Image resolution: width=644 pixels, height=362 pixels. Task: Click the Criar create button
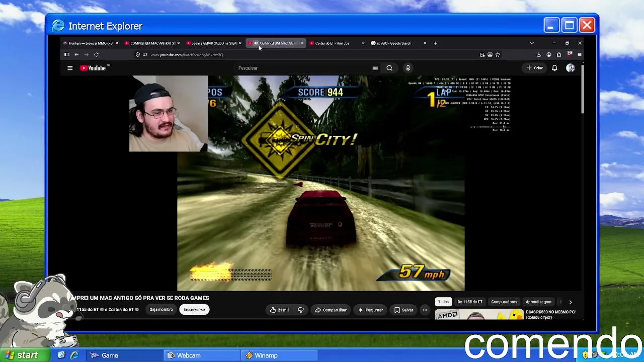535,68
